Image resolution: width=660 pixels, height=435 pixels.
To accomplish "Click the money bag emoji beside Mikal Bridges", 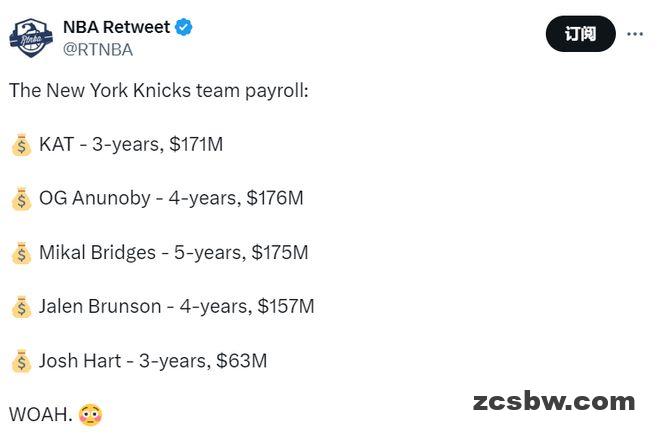I will (21, 253).
